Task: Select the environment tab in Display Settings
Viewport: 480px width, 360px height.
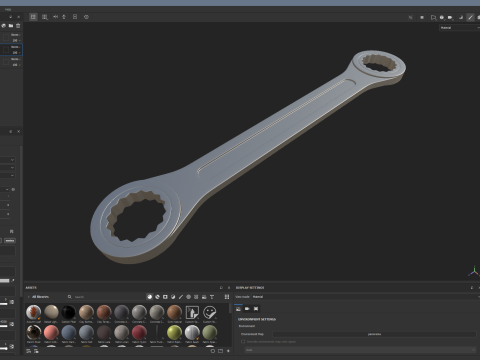Action: (x=238, y=309)
